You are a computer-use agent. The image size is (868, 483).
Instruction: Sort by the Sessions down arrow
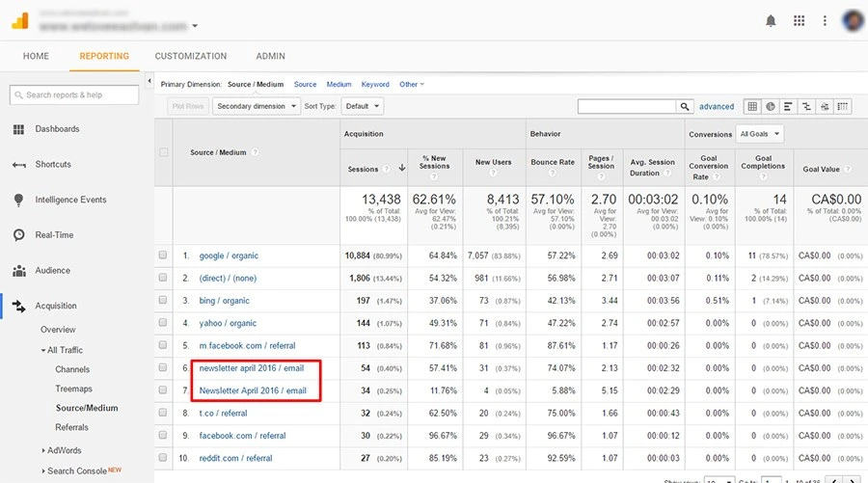tap(402, 168)
